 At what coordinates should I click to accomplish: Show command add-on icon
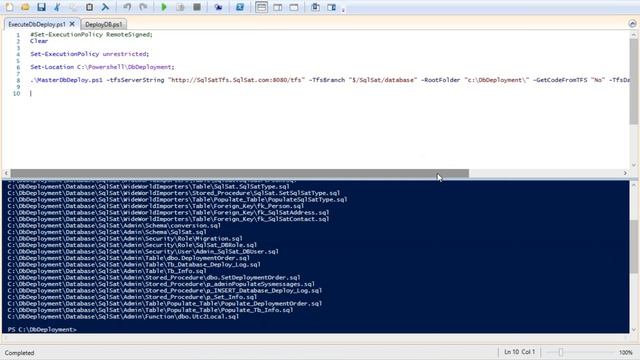point(331,7)
